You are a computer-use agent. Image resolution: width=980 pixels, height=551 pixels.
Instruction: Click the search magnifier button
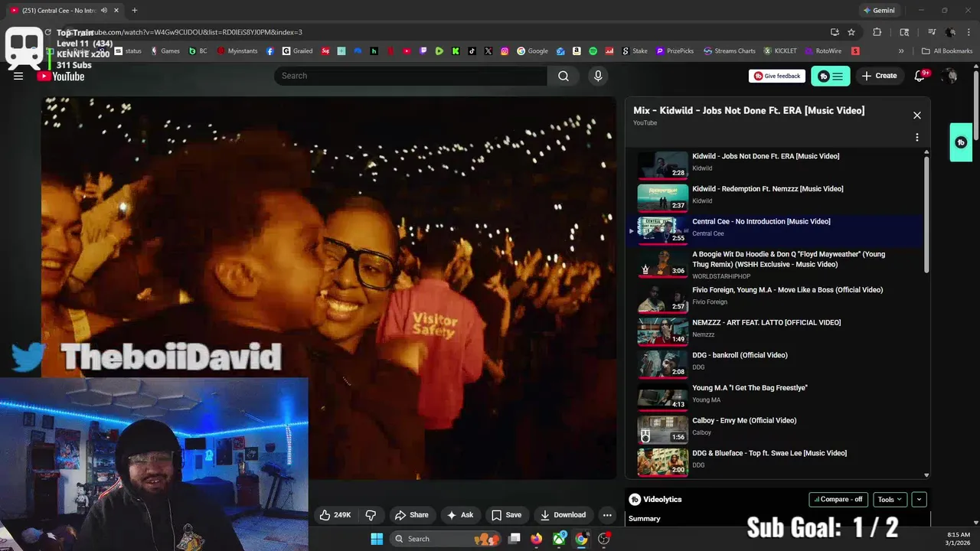(563, 76)
